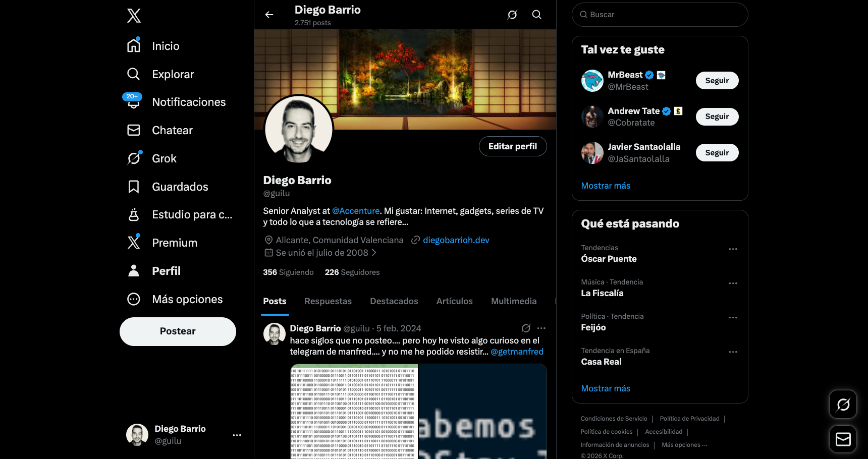Viewport: 868px width, 459px height.
Task: Click the X logo at the top
Action: coord(134,16)
